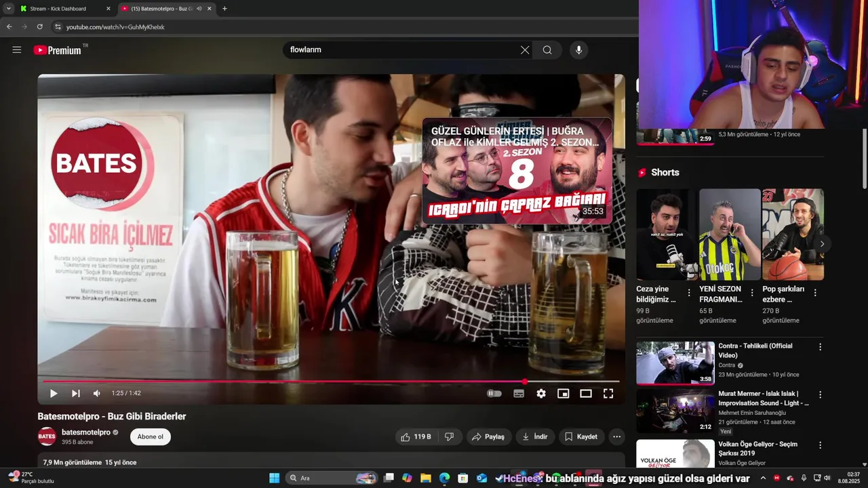Mute the video player volume
This screenshot has height=488, width=868.
[97, 393]
